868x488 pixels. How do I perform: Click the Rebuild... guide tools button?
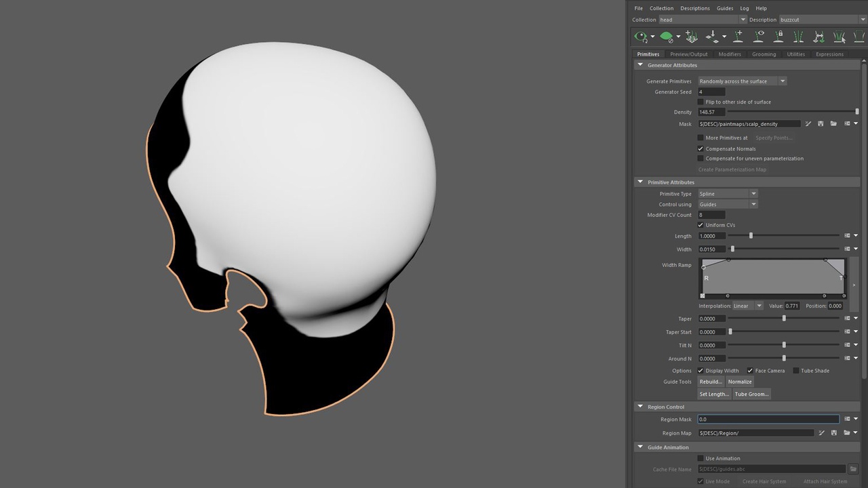click(x=711, y=382)
